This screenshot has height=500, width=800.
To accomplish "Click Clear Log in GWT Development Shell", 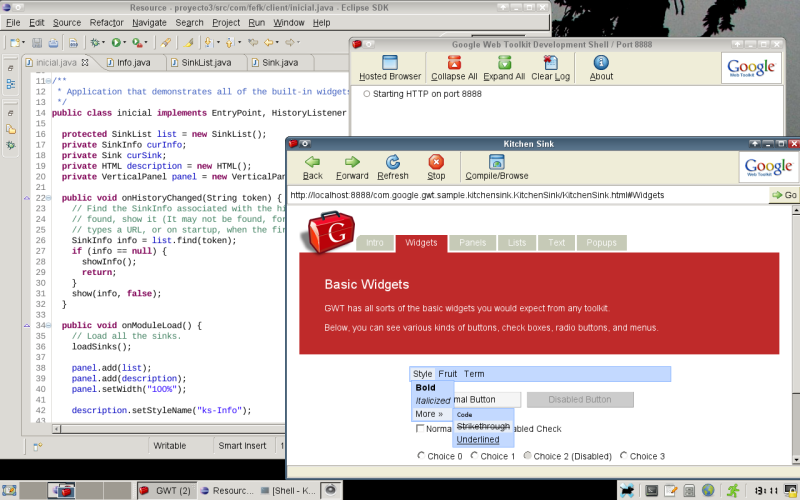I will click(551, 68).
